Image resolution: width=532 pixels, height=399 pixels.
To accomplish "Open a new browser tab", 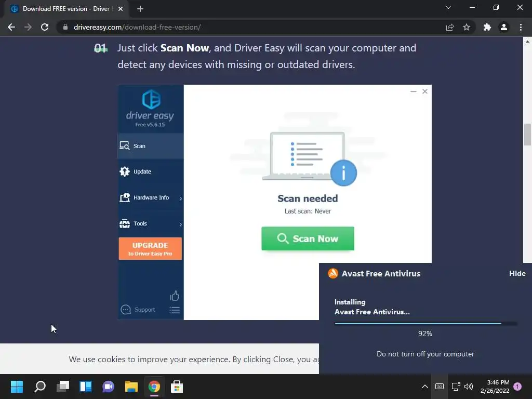I will 140,9.
